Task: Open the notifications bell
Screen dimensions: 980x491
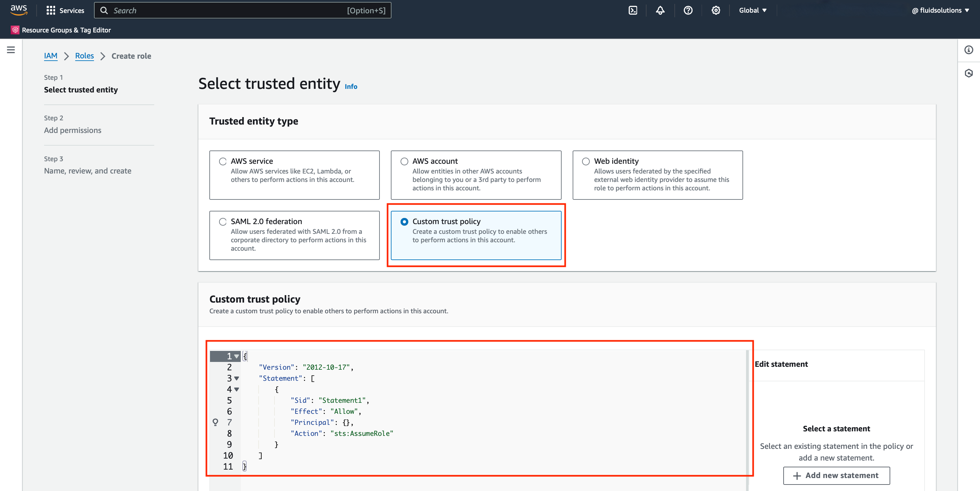Action: coord(660,10)
